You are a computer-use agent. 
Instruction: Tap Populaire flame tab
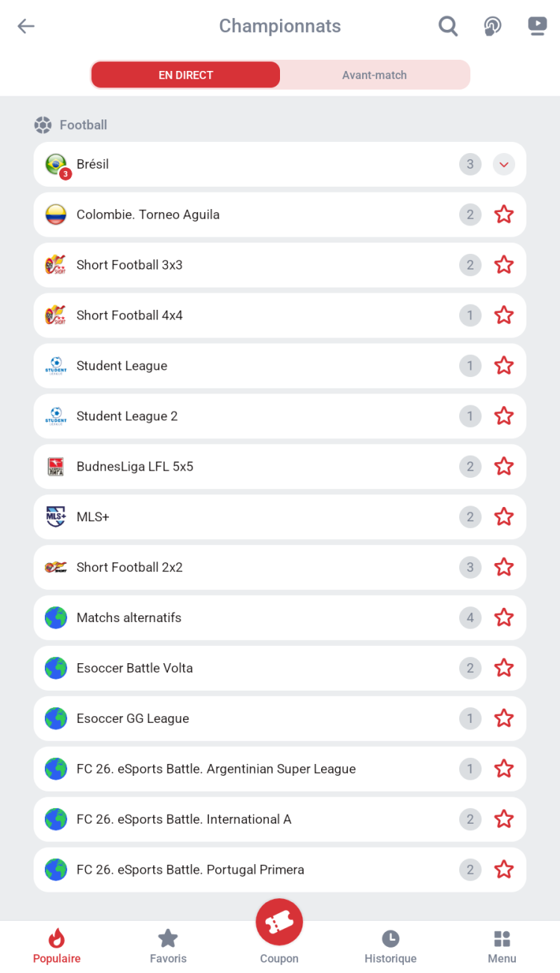tap(57, 945)
